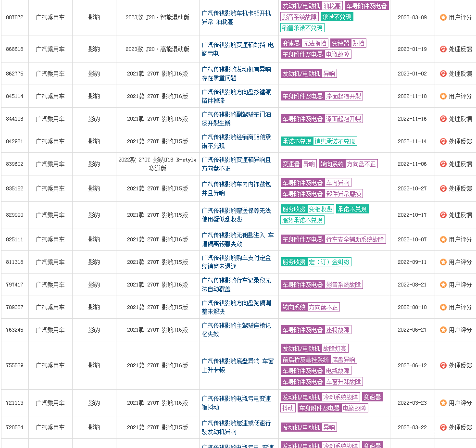Click the 车窗升降故障 tag

pyautogui.click(x=343, y=382)
